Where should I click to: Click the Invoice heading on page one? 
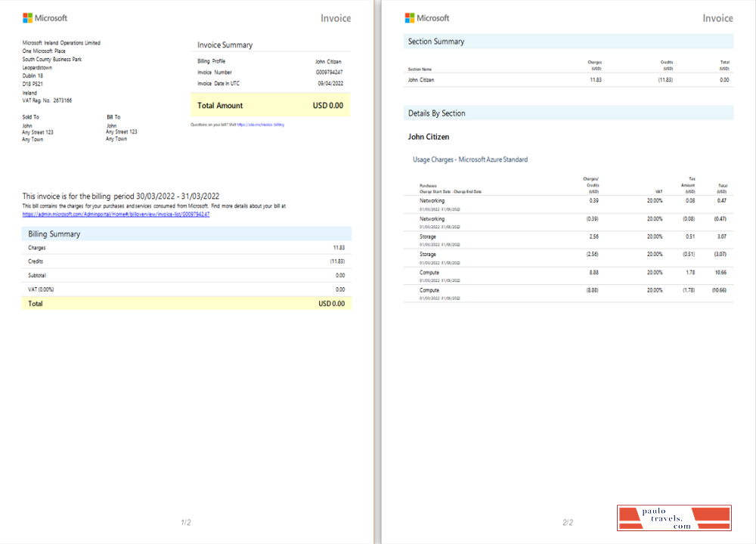point(336,17)
